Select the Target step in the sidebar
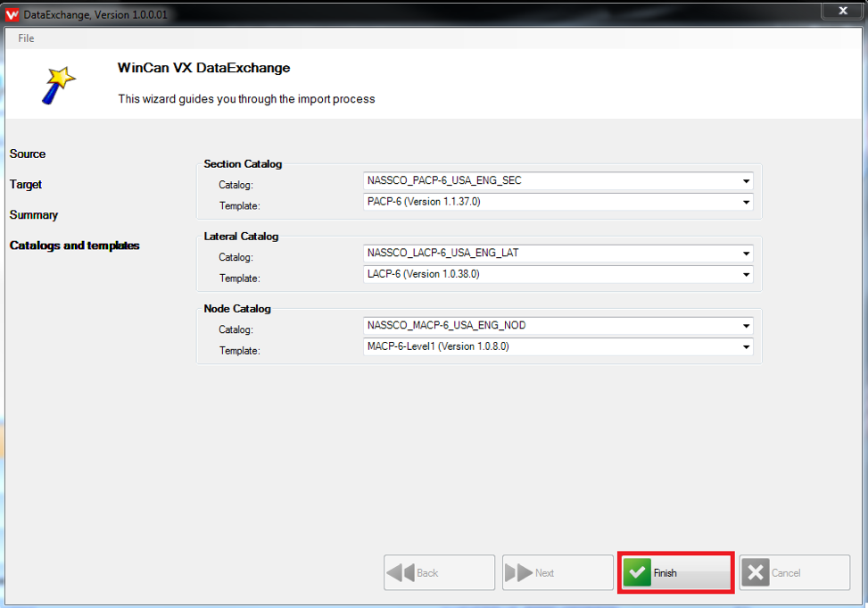This screenshot has height=608, width=868. [x=25, y=184]
